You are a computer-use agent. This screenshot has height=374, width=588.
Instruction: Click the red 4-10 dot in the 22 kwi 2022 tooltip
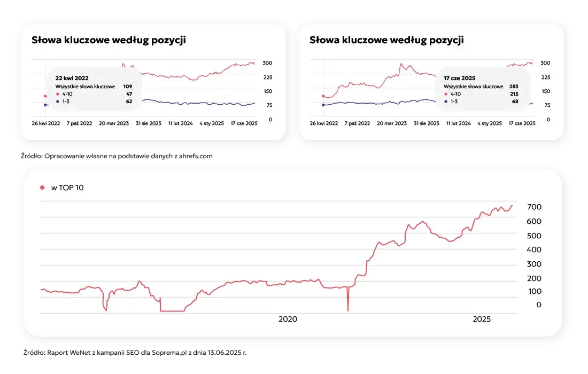(x=57, y=93)
